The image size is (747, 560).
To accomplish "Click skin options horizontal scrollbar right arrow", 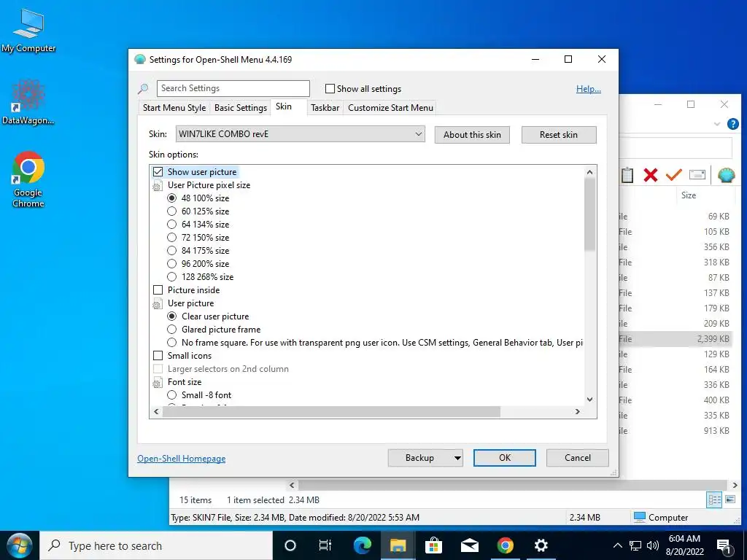I will click(x=578, y=412).
